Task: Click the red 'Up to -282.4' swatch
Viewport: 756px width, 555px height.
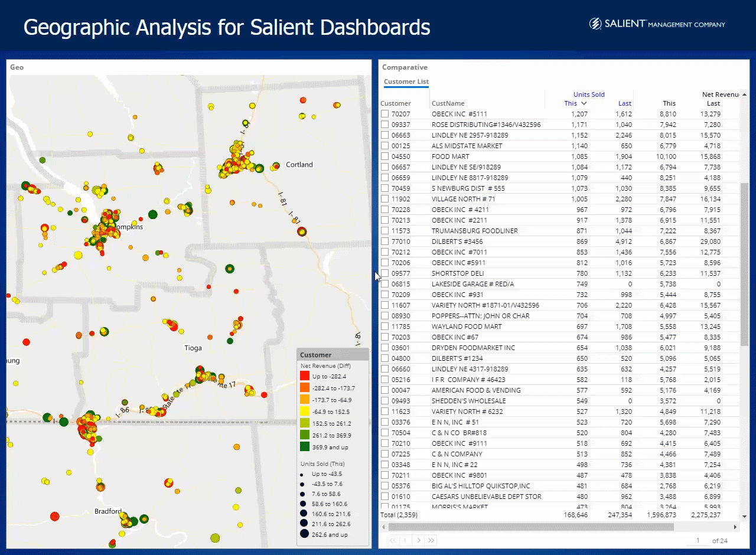Action: tap(305, 376)
